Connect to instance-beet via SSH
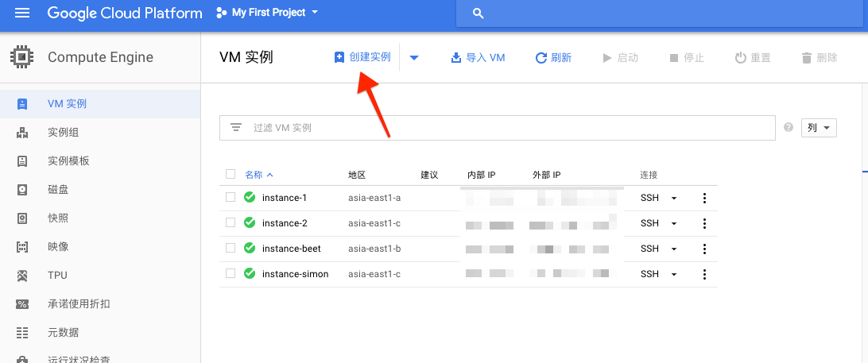The image size is (868, 363). click(649, 249)
